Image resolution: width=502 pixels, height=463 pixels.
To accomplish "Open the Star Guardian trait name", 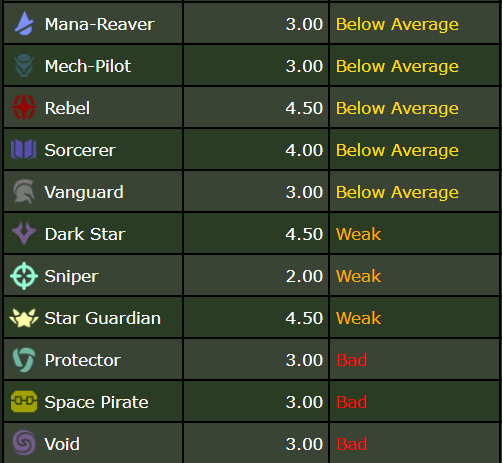I will (x=103, y=318).
